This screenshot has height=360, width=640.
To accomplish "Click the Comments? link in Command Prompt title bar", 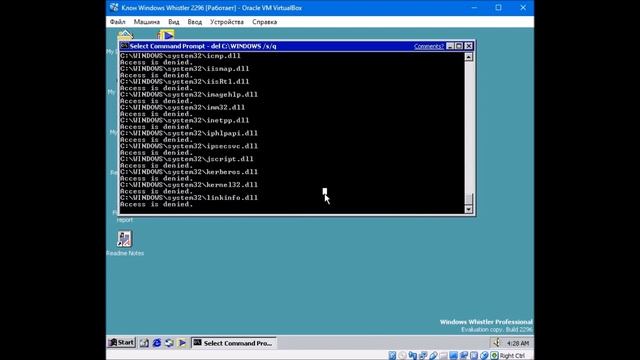I will coord(429,46).
